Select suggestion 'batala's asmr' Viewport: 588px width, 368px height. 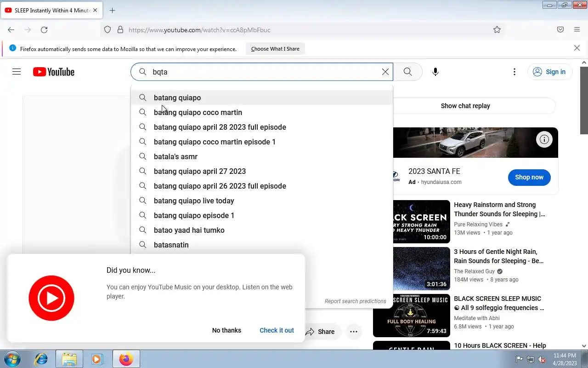262,156
